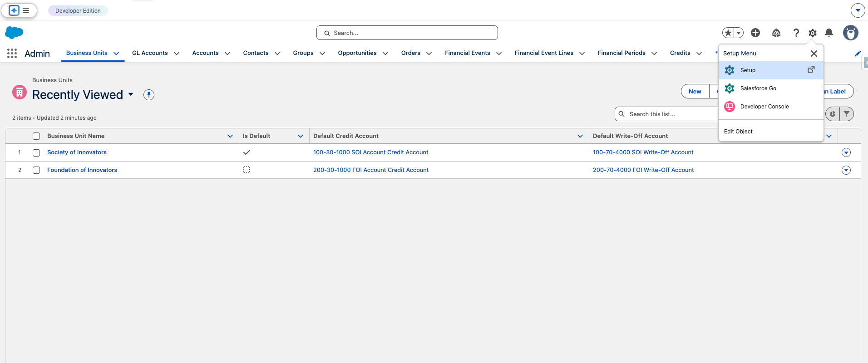This screenshot has height=363, width=868.
Task: Open 200-30-1000 FOI Account Credit Account link
Action: tap(371, 170)
